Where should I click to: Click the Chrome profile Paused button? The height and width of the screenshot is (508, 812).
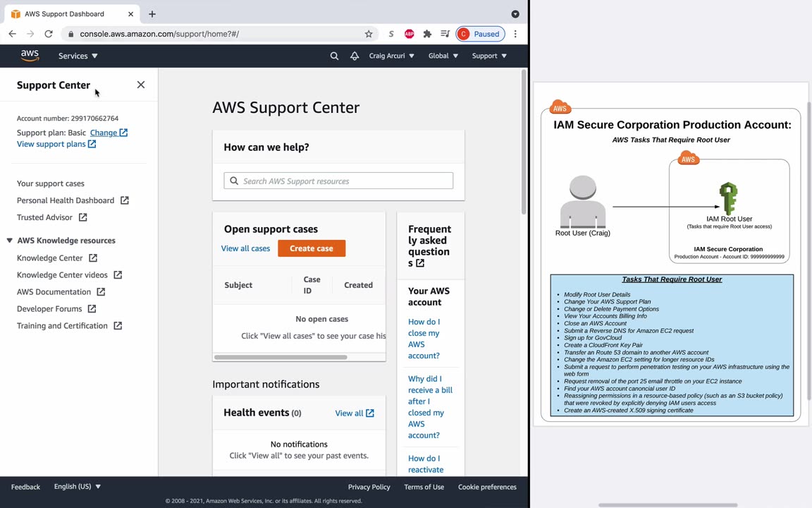pos(480,34)
